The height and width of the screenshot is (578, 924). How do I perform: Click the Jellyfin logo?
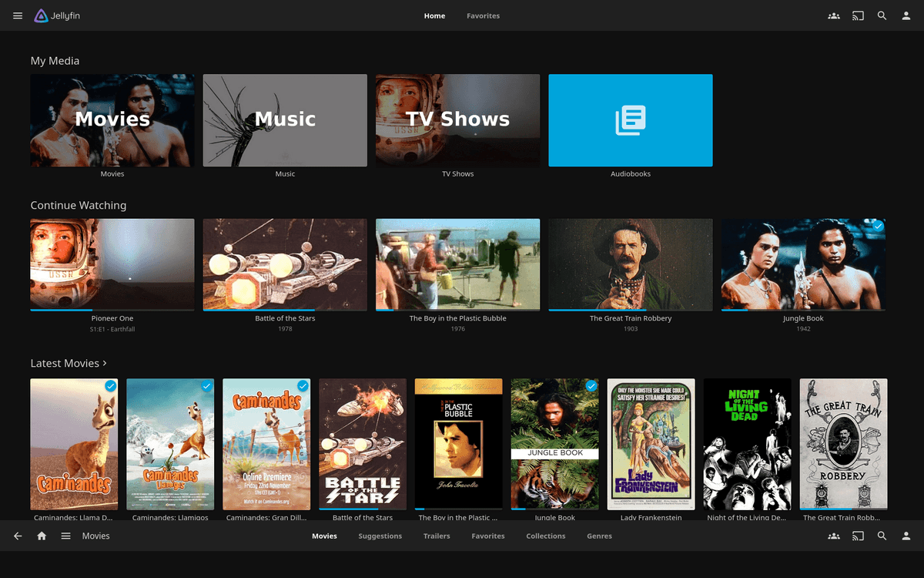[59, 15]
